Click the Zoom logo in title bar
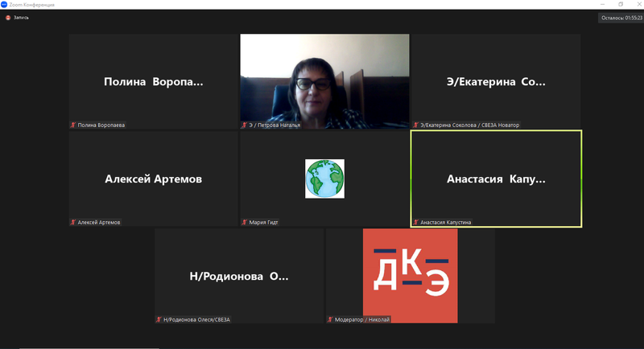The width and height of the screenshot is (644, 349). click(4, 4)
